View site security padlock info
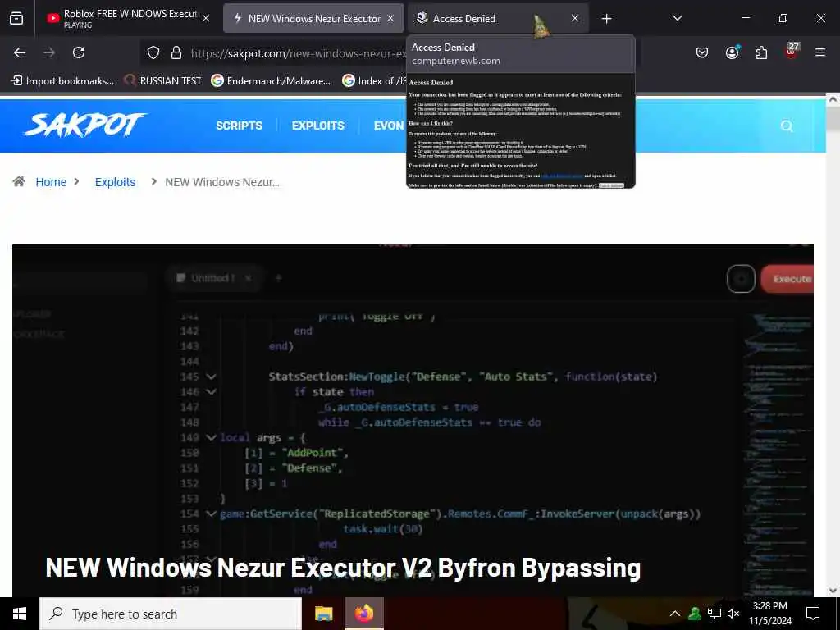Screen dimensions: 840x630 pyautogui.click(x=176, y=52)
